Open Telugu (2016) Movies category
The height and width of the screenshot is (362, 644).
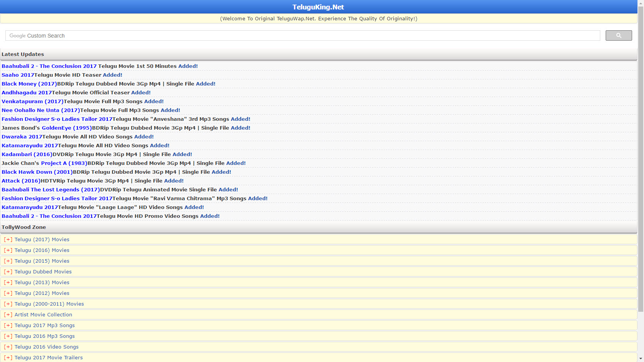42,250
